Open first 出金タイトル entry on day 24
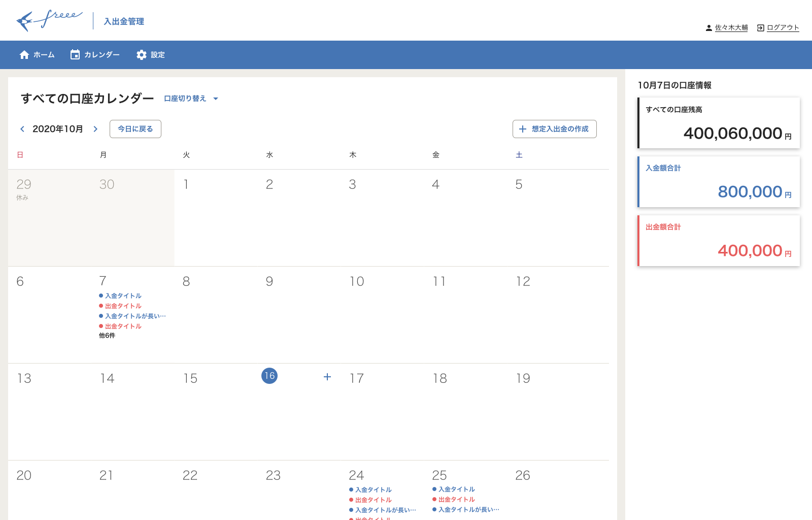812x520 pixels. click(373, 500)
